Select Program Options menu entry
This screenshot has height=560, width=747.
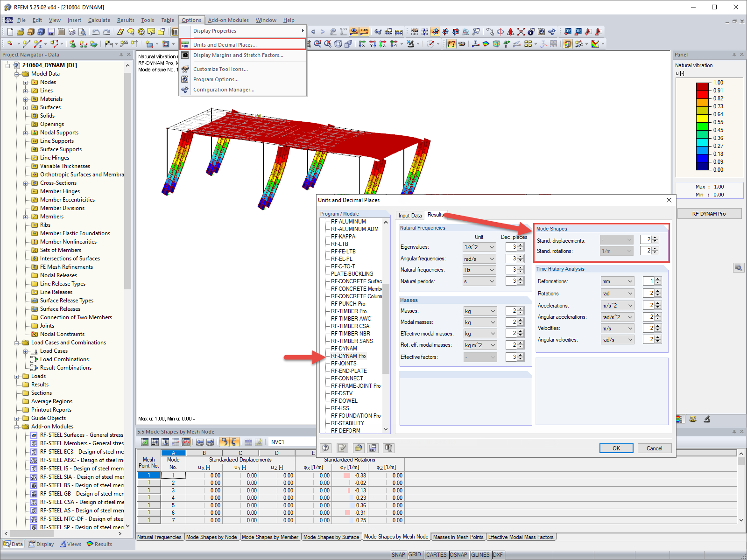216,79
